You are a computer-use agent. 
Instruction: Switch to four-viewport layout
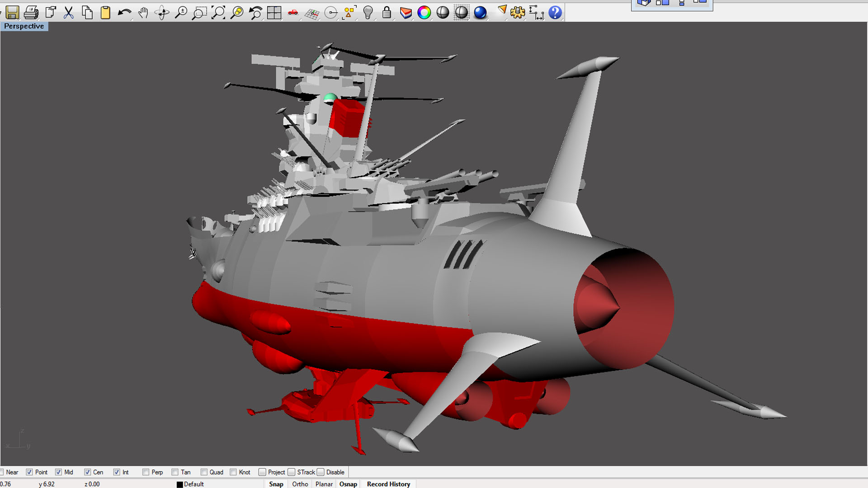[x=274, y=12]
